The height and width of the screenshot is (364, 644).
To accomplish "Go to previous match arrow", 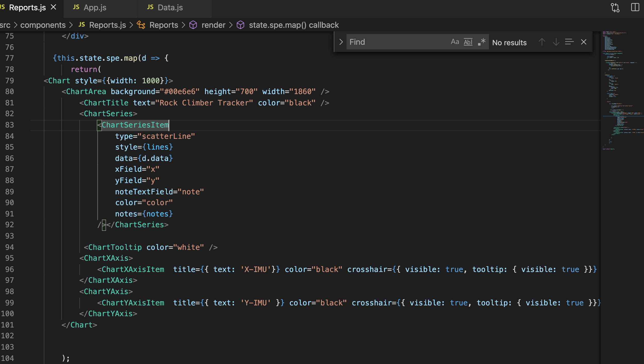I will pos(542,42).
